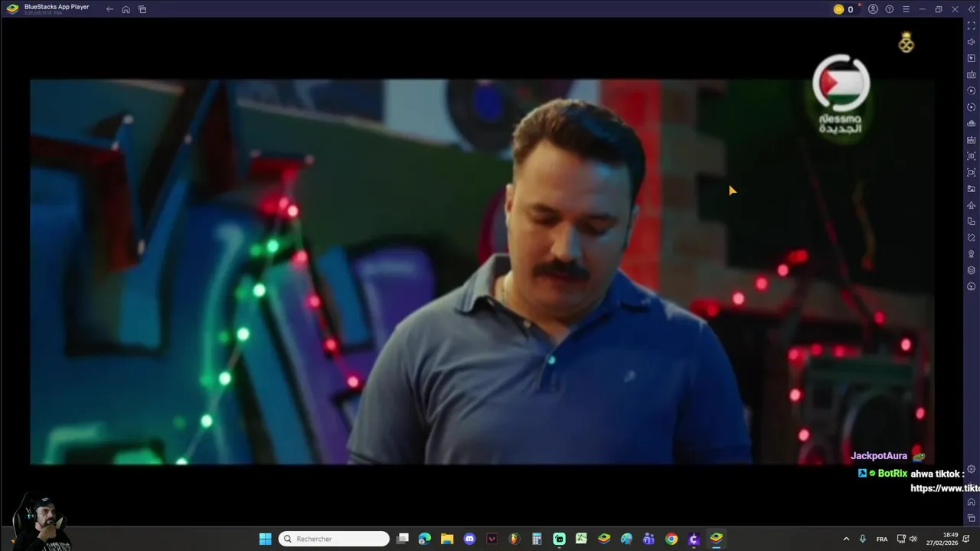Toggle BlueStacks full screen mode
Viewport: 980px width, 551px height.
pos(972,26)
